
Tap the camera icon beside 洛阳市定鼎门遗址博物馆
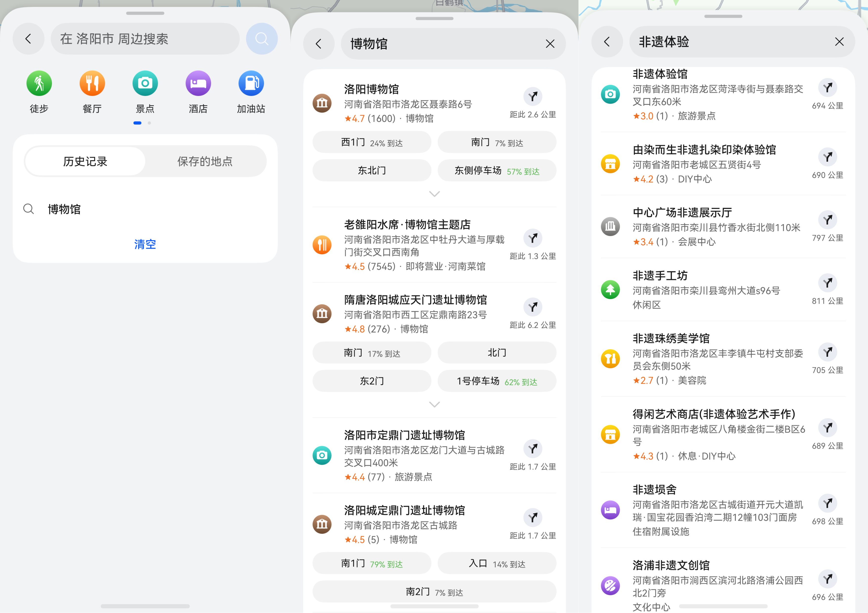pyautogui.click(x=322, y=455)
